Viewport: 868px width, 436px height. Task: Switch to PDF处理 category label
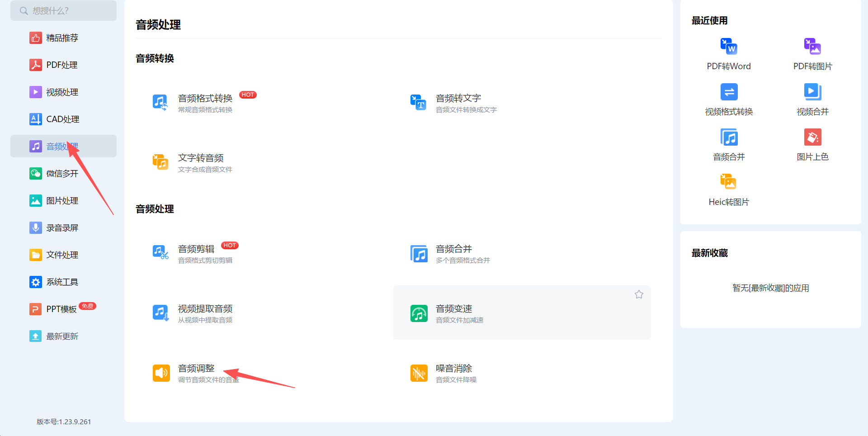click(62, 65)
